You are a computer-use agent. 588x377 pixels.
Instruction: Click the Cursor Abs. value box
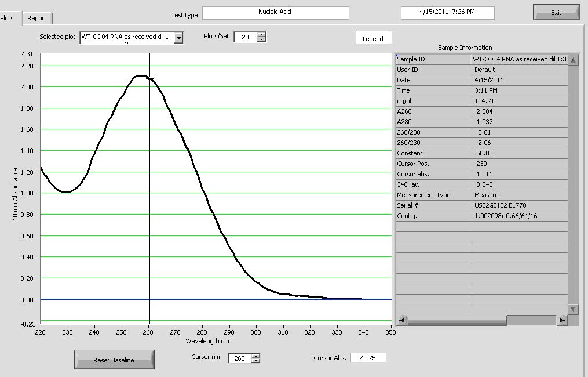[368, 358]
